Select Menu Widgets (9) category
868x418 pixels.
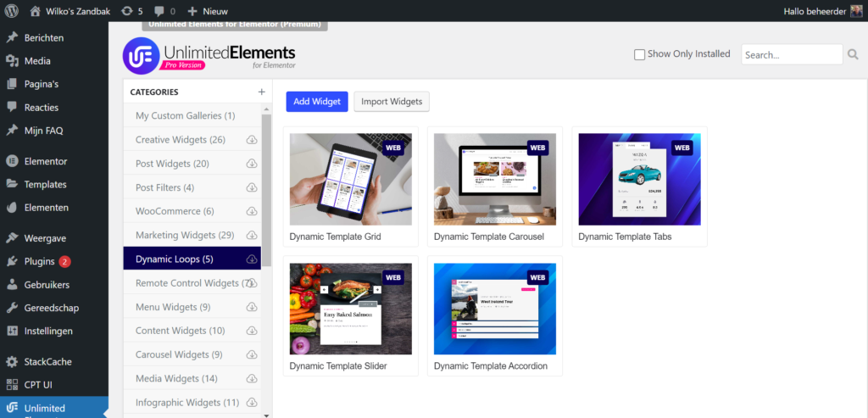[x=192, y=307]
